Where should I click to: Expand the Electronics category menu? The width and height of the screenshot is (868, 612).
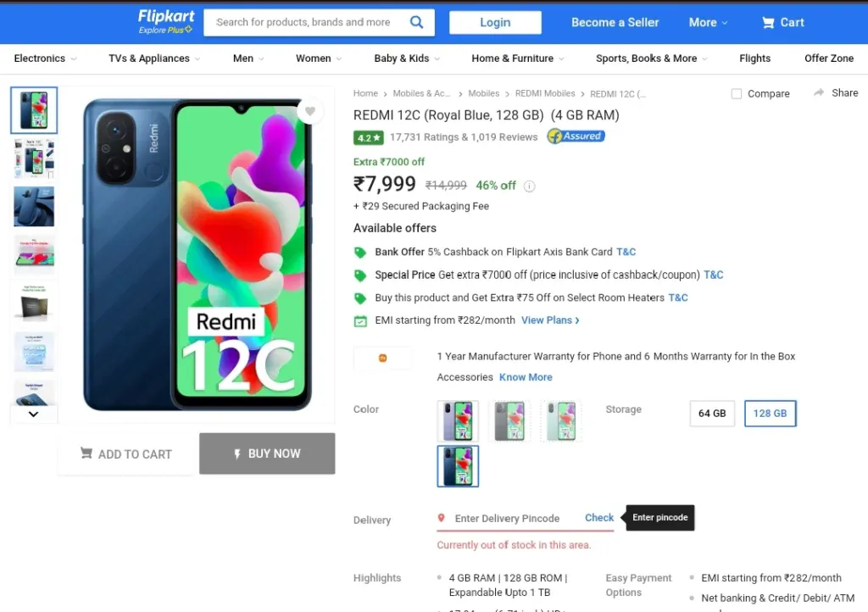click(x=45, y=58)
